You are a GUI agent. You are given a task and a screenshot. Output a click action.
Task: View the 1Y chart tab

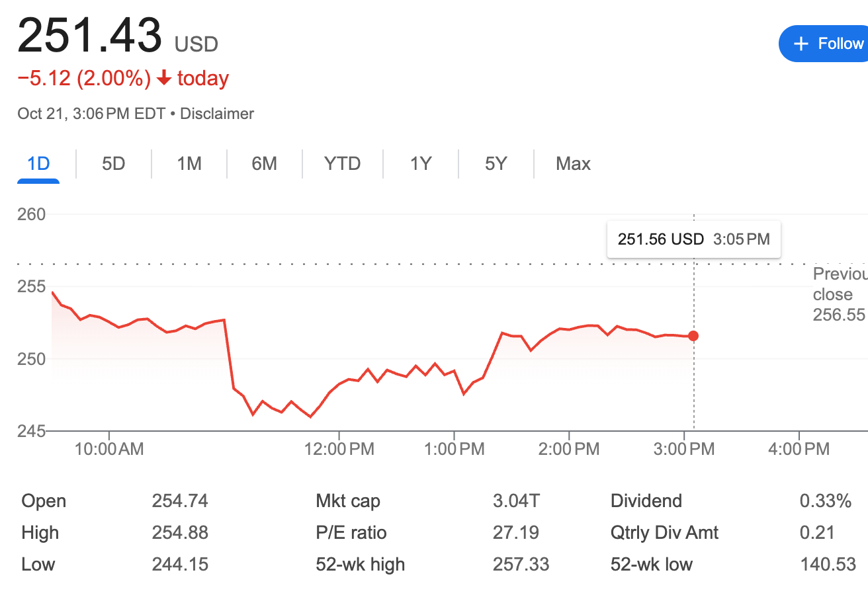[x=420, y=163]
